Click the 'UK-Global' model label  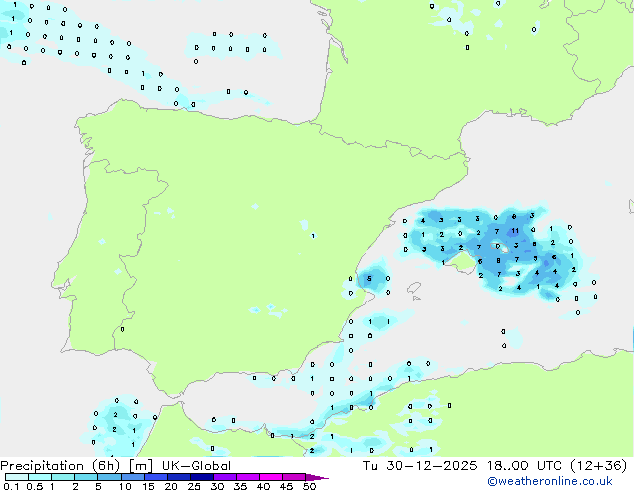pos(197,466)
